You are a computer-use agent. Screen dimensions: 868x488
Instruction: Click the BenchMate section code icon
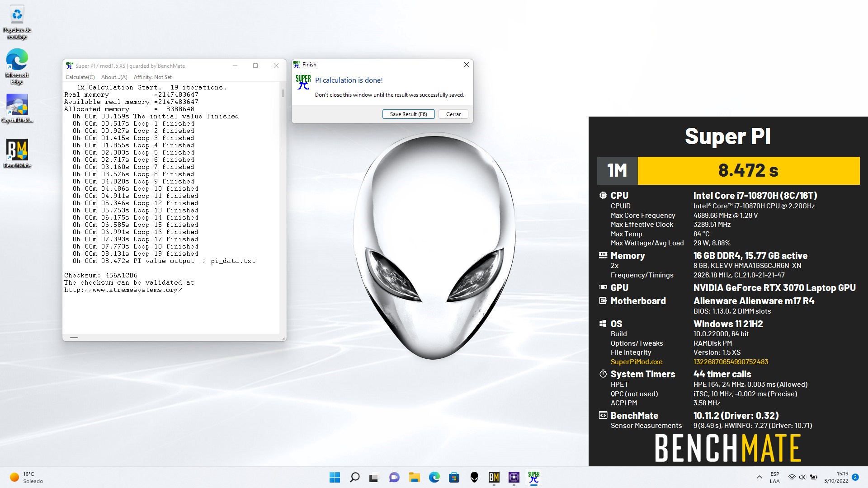[x=603, y=415]
